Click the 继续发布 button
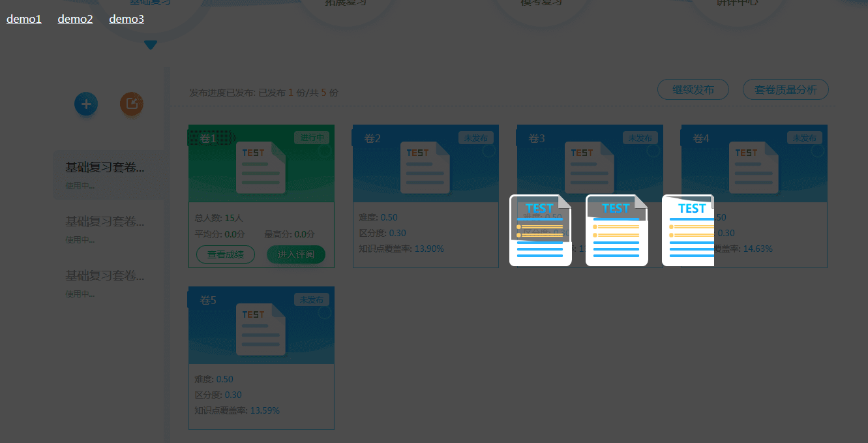This screenshot has height=443, width=868. tap(693, 90)
